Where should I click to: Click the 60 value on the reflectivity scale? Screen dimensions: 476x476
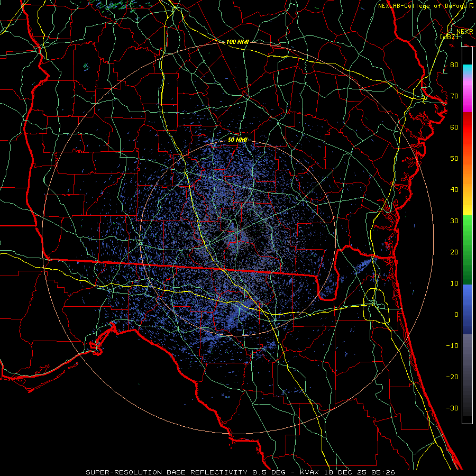(x=454, y=127)
